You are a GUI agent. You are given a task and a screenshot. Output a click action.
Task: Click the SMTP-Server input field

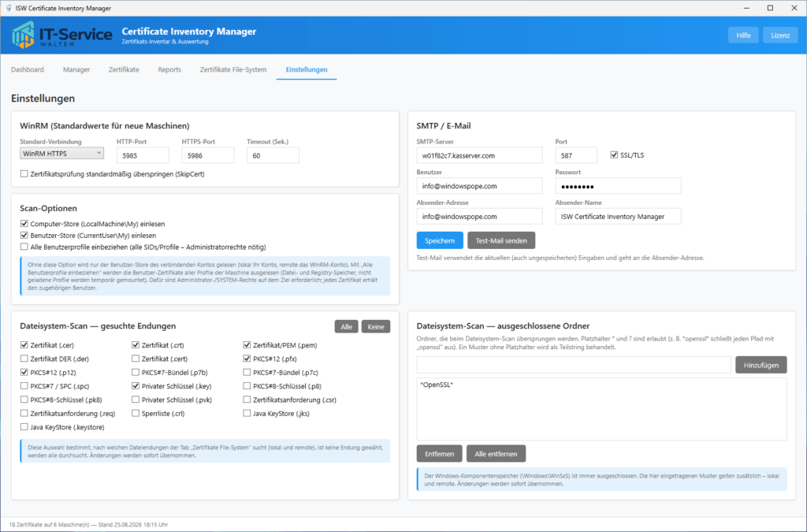[479, 155]
